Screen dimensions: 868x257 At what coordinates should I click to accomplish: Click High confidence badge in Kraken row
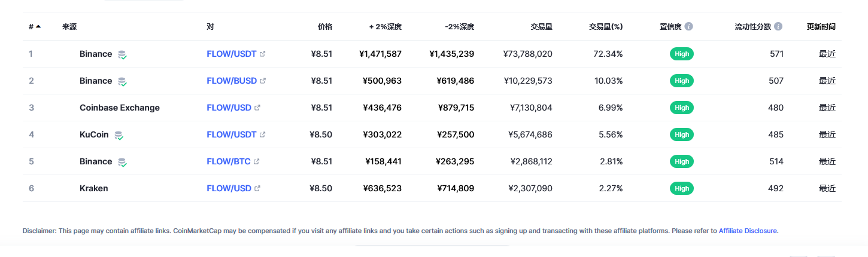tap(682, 188)
